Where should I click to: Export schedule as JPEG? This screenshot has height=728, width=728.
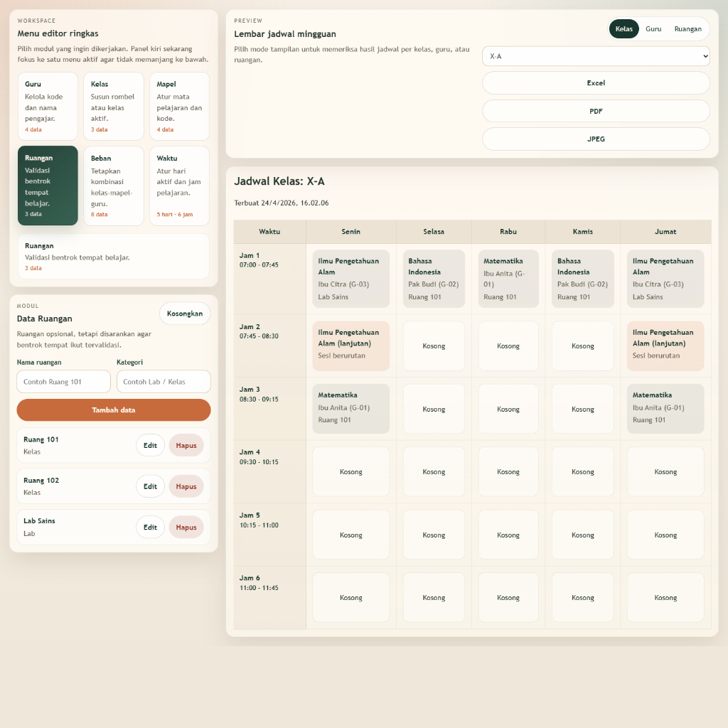(x=596, y=139)
